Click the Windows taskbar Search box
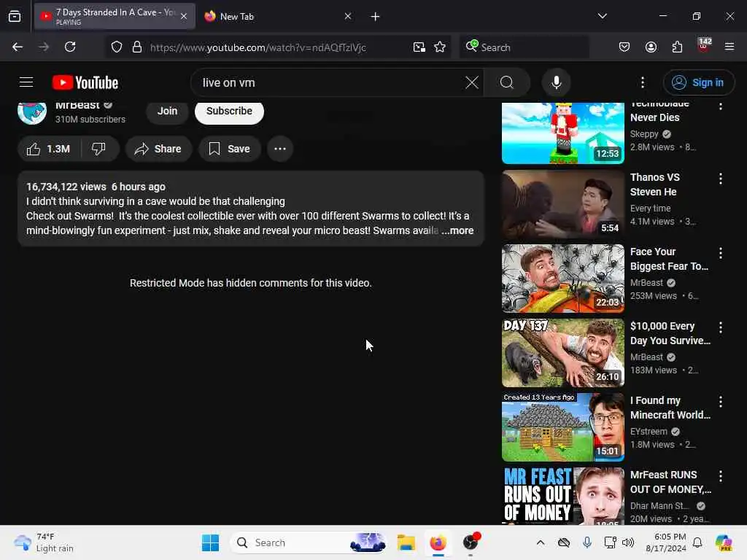The height and width of the screenshot is (560, 747). (x=309, y=542)
